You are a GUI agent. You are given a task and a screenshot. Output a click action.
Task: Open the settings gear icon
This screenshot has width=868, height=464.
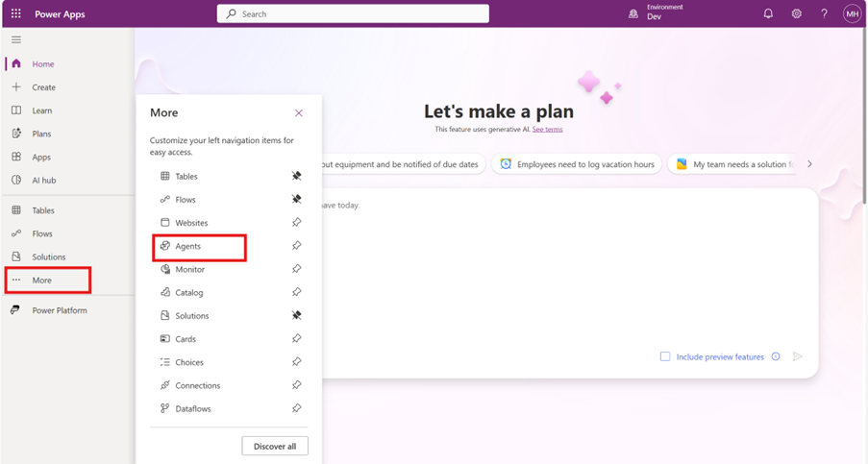pyautogui.click(x=796, y=13)
